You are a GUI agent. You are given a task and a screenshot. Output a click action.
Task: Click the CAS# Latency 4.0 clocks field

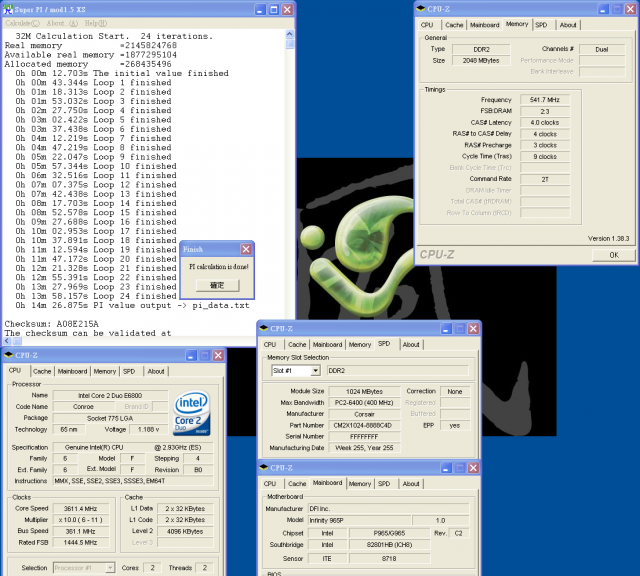(x=544, y=122)
